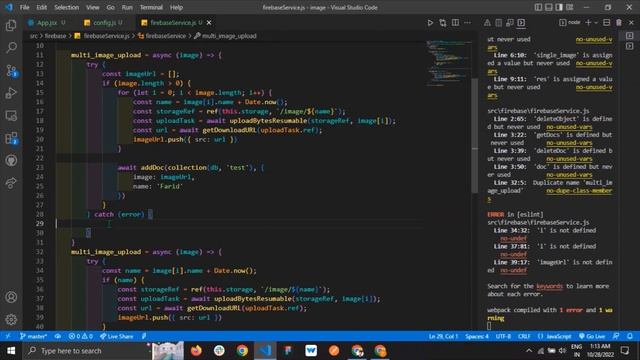Image resolution: width=640 pixels, height=360 pixels.
Task: Open notifications bell in status bar
Action: coord(630,336)
